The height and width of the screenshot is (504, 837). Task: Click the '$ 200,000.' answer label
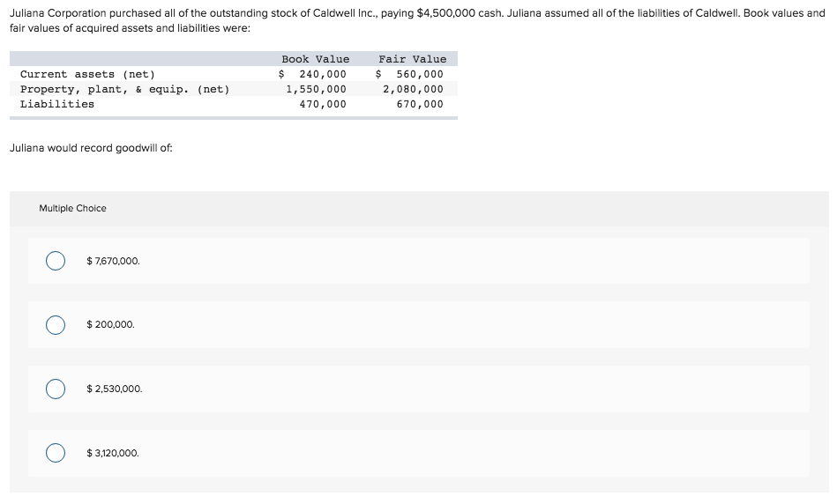(110, 324)
